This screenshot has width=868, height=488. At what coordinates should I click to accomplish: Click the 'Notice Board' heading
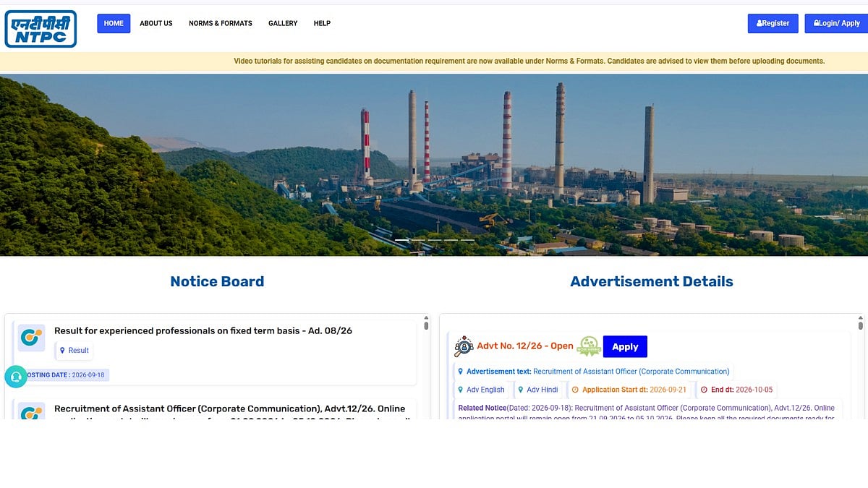[x=217, y=282]
